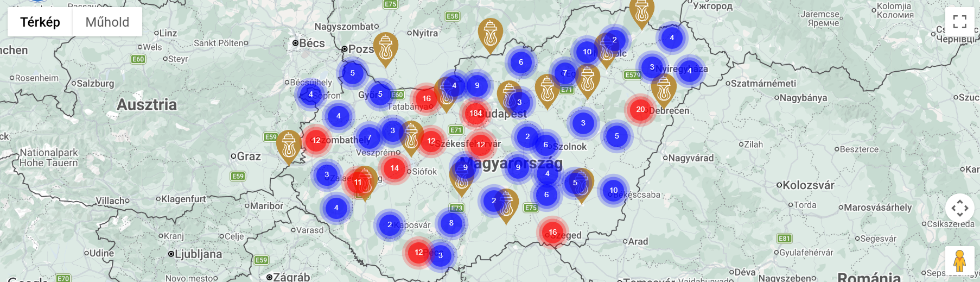Click the Nagyvárad city label
Image resolution: width=980 pixels, height=282 pixels.
[691, 158]
